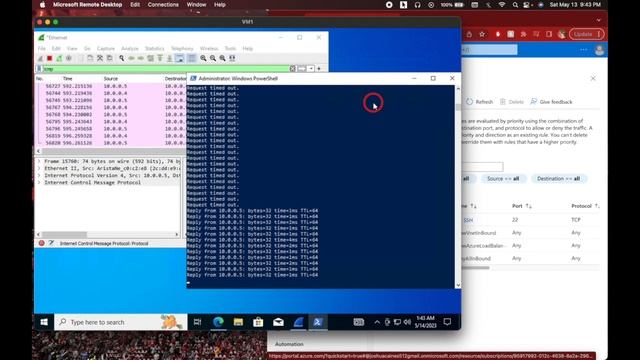Open the SSH rule link
This screenshot has height=360, width=640.
tap(468, 220)
